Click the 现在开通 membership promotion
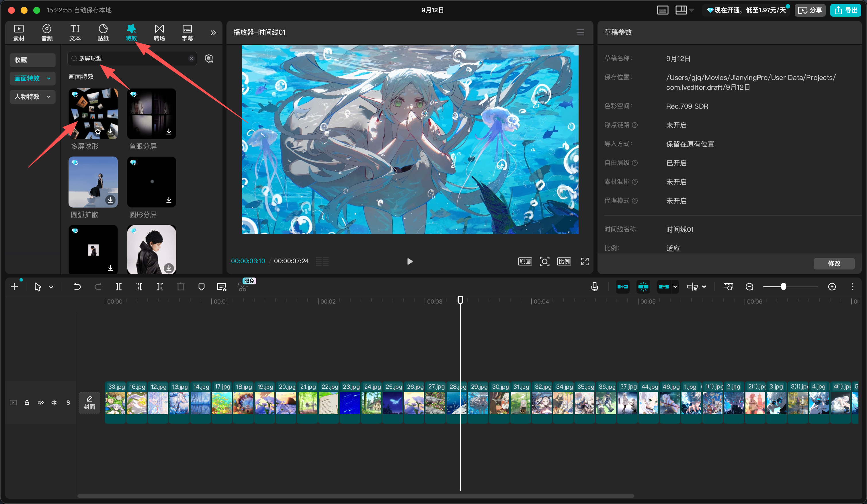The image size is (867, 504). tap(746, 10)
